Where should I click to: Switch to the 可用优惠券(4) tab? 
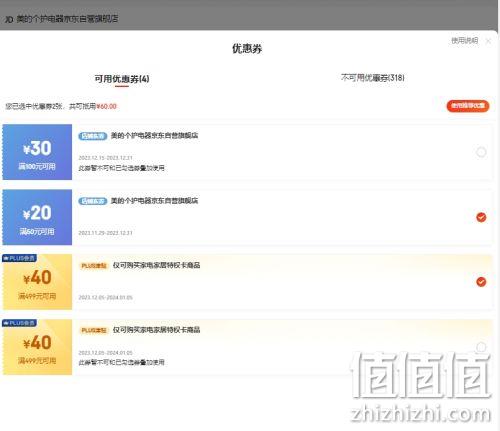(x=122, y=79)
